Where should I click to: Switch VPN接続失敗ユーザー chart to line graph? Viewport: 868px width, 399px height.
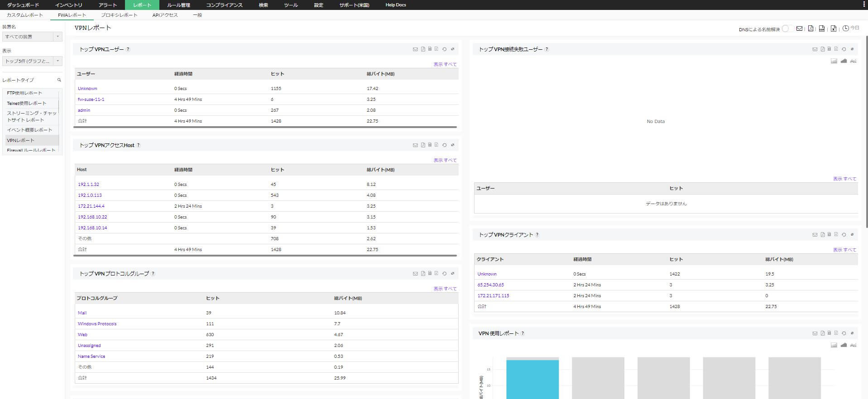(854, 61)
